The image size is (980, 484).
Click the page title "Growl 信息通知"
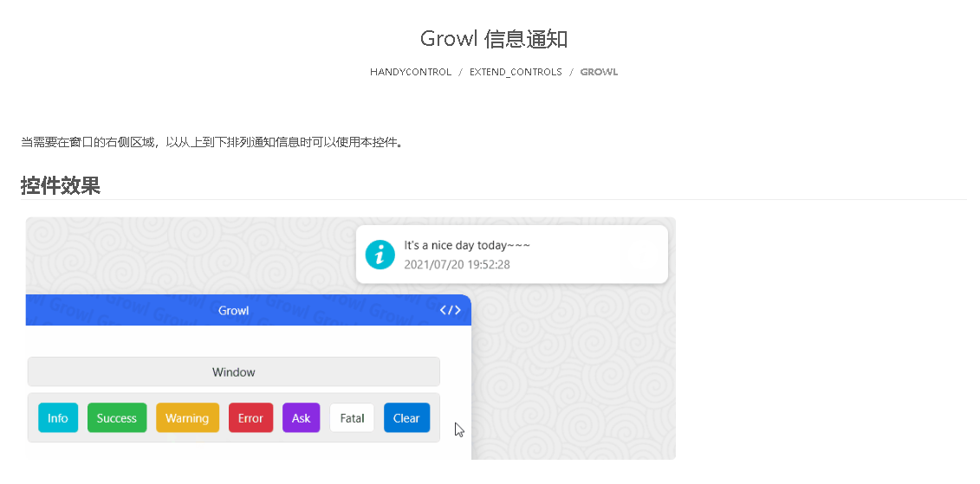pos(494,39)
